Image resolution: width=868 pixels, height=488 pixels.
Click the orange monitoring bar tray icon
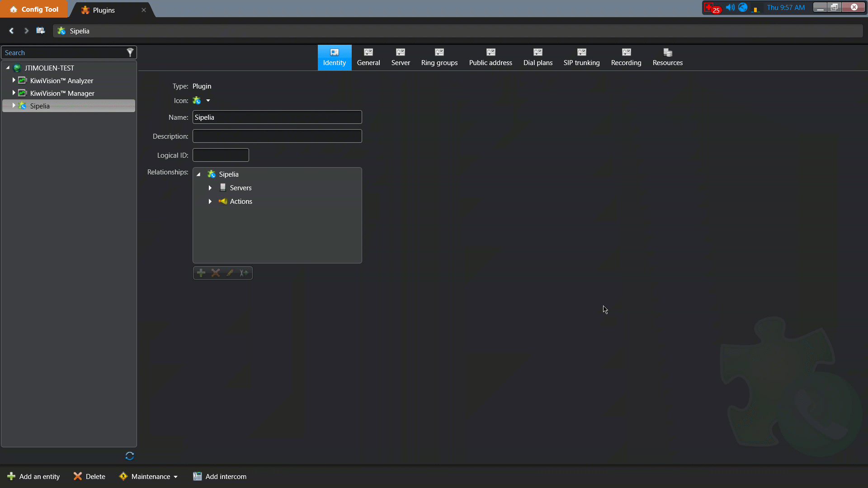[755, 9]
